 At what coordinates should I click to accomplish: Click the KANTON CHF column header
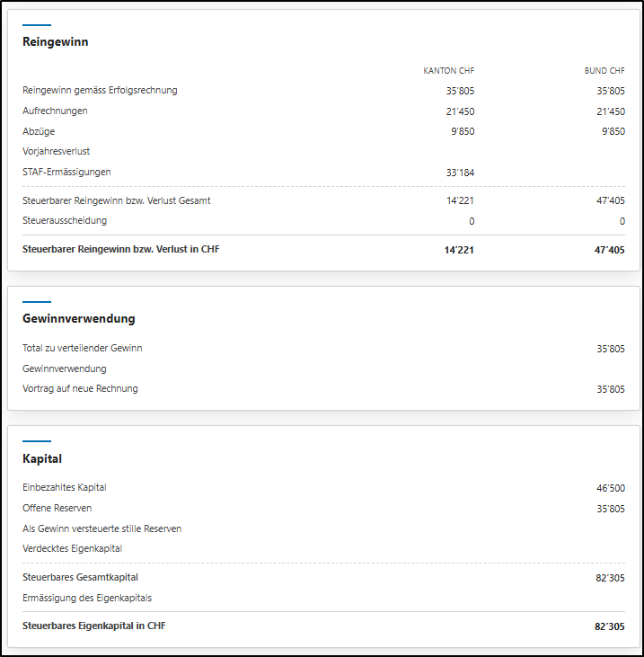[449, 70]
